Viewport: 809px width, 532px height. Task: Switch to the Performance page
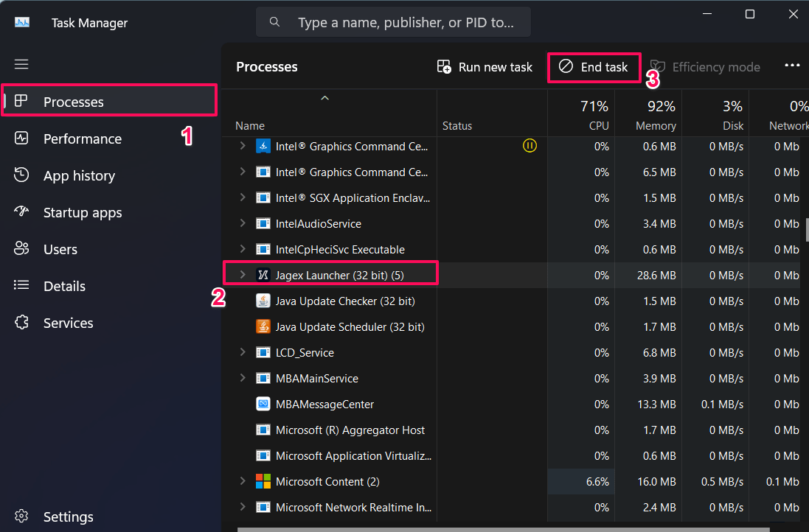click(x=111, y=139)
